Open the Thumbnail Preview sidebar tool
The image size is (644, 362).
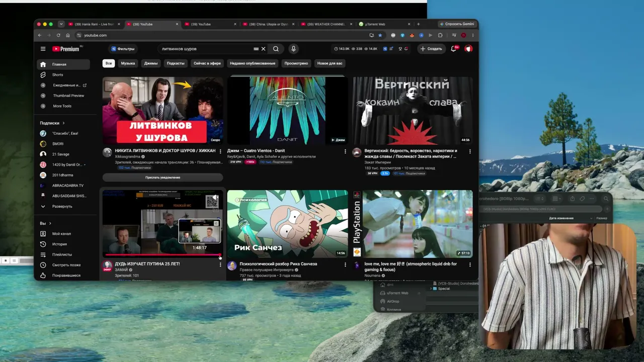[x=63, y=96]
